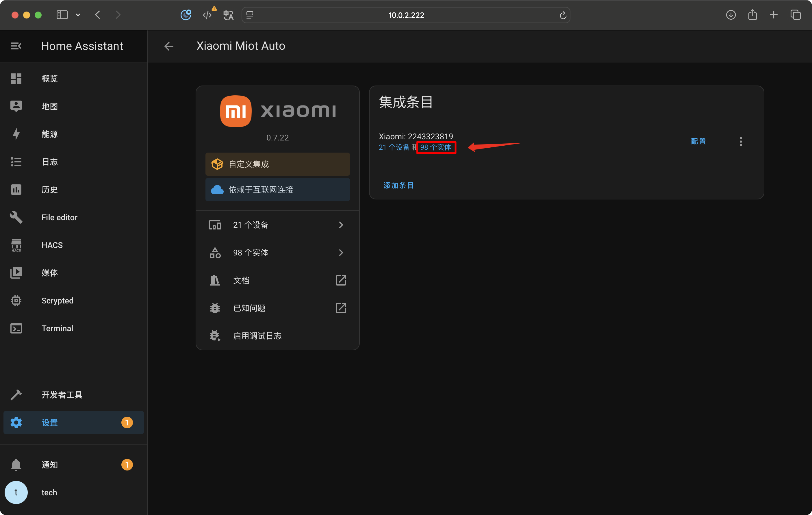Click the Safari back navigation arrow
The image size is (812, 515).
(x=98, y=15)
